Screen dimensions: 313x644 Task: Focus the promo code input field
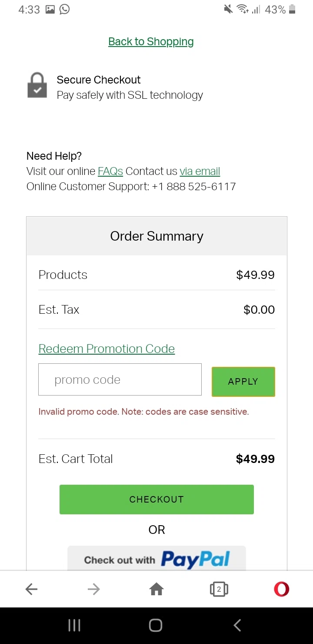120,379
